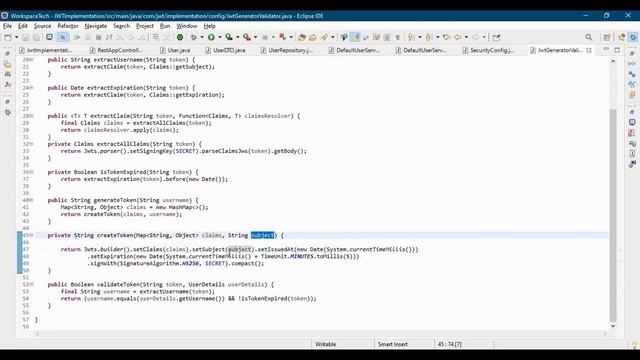This screenshot has height=360, width=640.
Task: Click the green circle toolbar icon
Action: [180, 37]
